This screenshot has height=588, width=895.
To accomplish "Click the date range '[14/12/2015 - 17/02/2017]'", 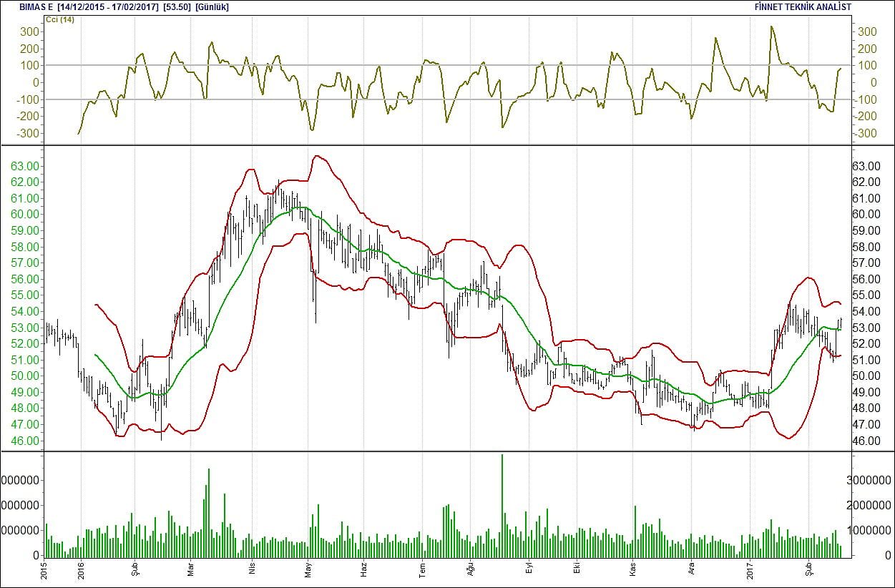I will (x=109, y=6).
